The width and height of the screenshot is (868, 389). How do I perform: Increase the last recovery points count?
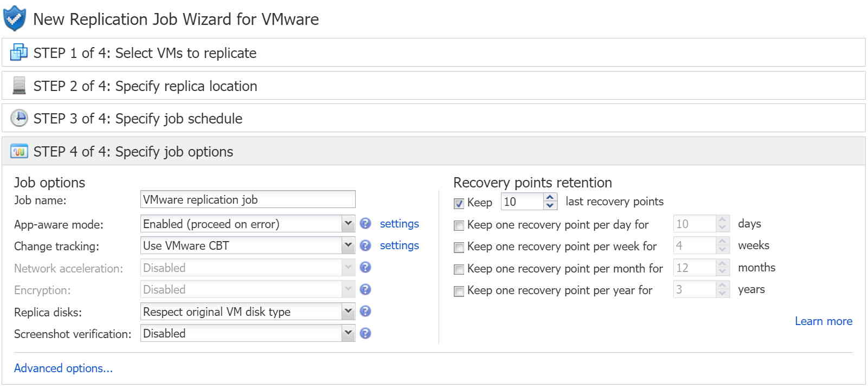[x=550, y=197]
